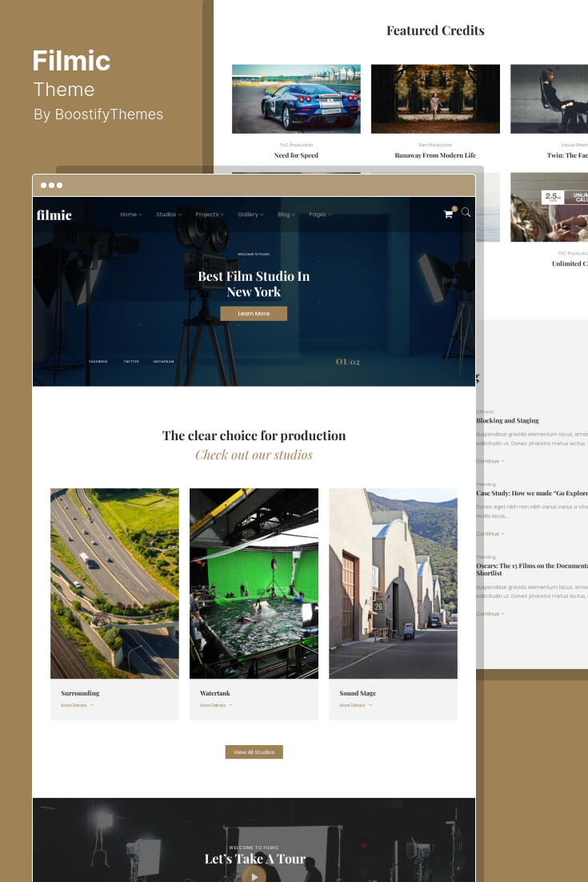
Task: Open the Oscars 15 Films article
Action: (532, 569)
